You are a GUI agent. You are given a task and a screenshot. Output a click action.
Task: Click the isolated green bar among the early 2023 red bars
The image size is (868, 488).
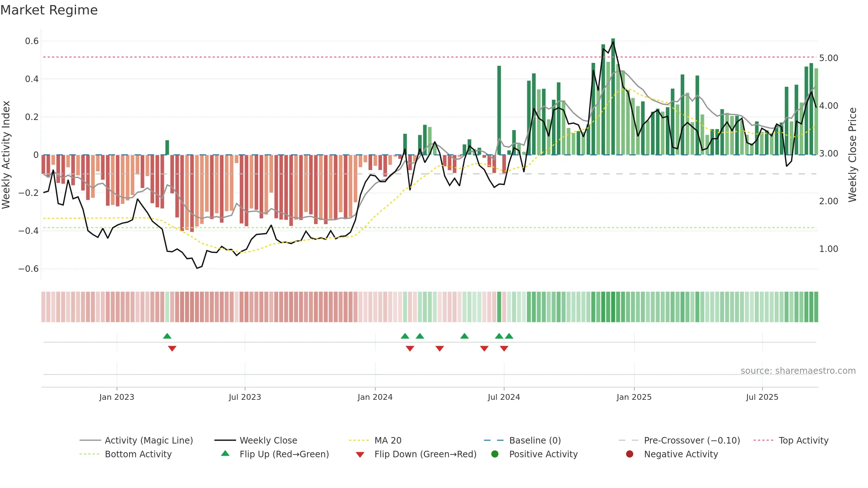point(167,147)
